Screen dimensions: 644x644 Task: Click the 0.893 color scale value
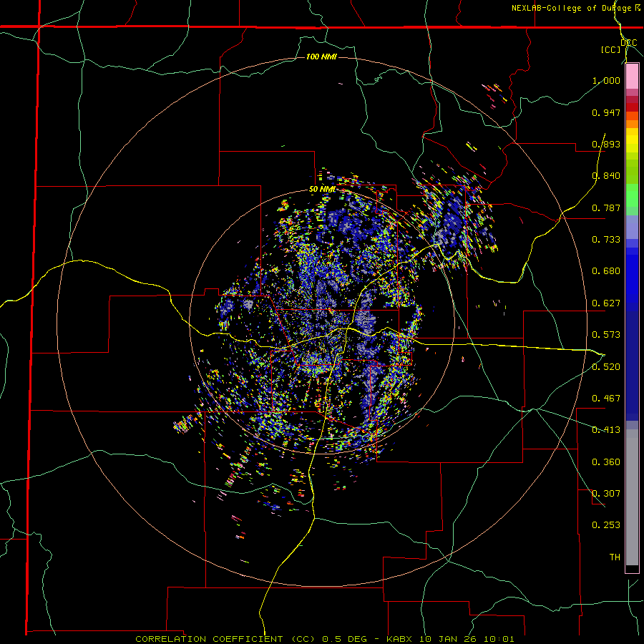(606, 144)
